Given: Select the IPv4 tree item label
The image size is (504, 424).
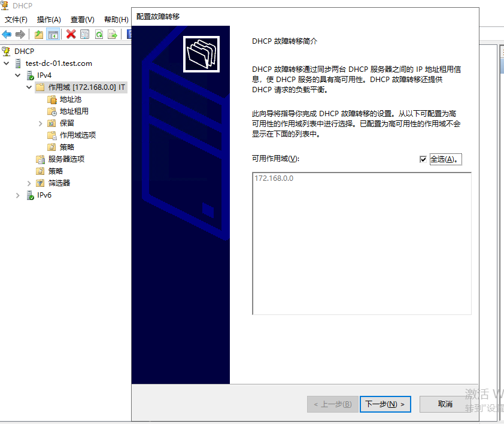Looking at the screenshot, I should pos(44,75).
